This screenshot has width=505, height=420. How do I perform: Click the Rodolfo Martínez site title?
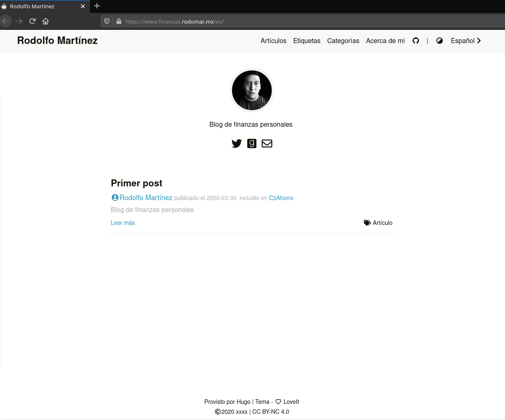pyautogui.click(x=58, y=40)
